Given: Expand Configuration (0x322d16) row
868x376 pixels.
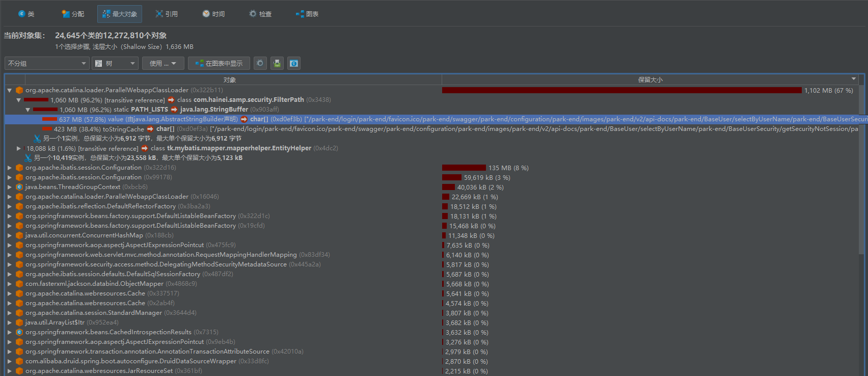Looking at the screenshot, I should click(x=10, y=168).
